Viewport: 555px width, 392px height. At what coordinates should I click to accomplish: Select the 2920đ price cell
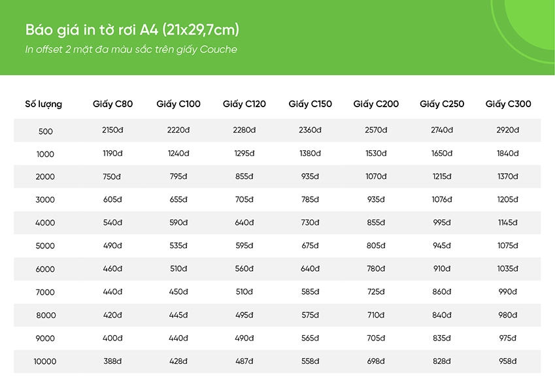point(507,131)
